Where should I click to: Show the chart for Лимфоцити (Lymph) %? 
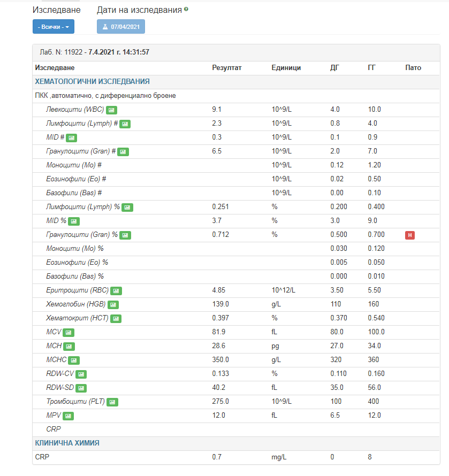click(x=127, y=207)
